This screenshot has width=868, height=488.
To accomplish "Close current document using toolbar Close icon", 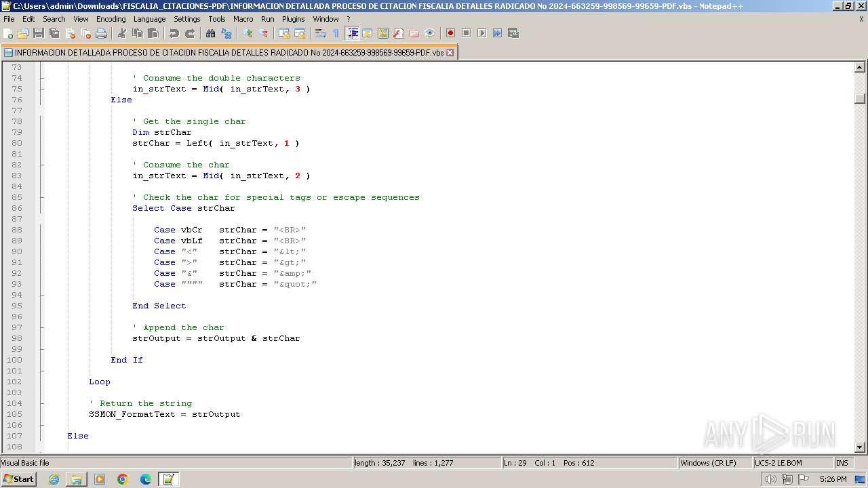I will (70, 33).
